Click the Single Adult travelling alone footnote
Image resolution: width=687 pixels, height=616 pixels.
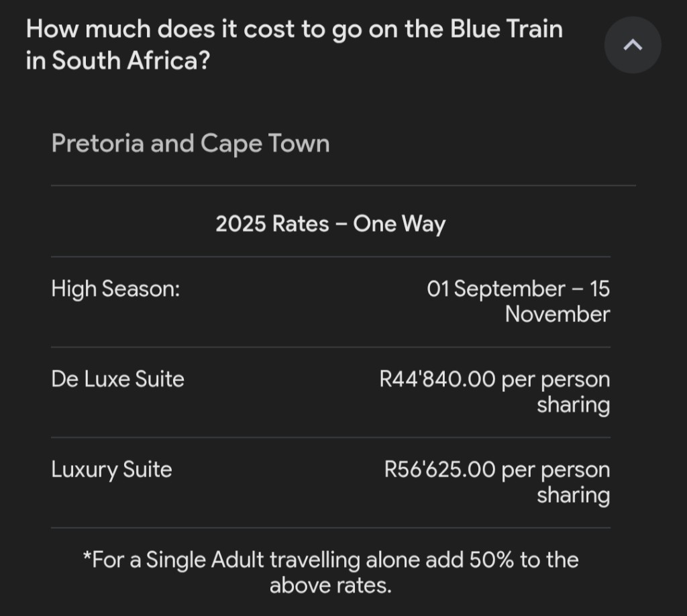[330, 572]
